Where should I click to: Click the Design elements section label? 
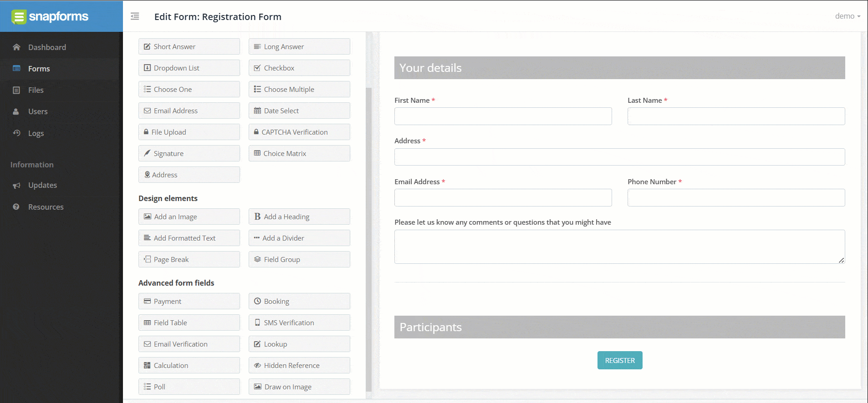168,198
